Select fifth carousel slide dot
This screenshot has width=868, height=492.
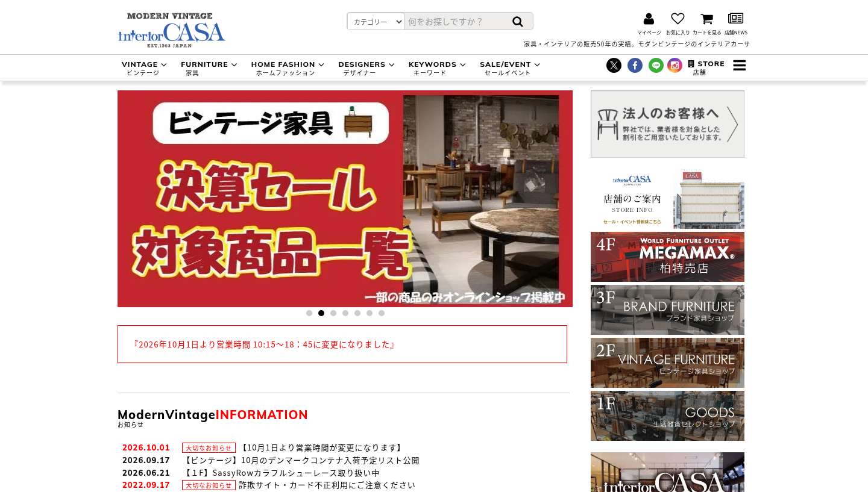click(357, 313)
